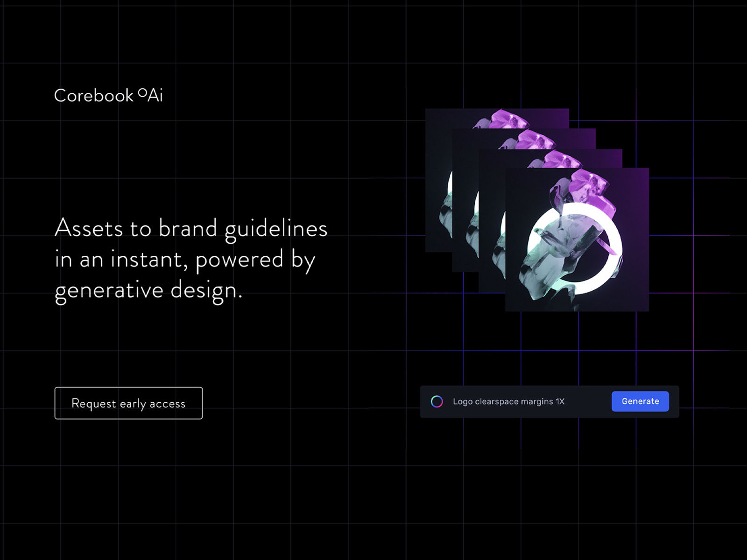Click the Corebook Ai logo
The image size is (747, 560).
pos(108,96)
